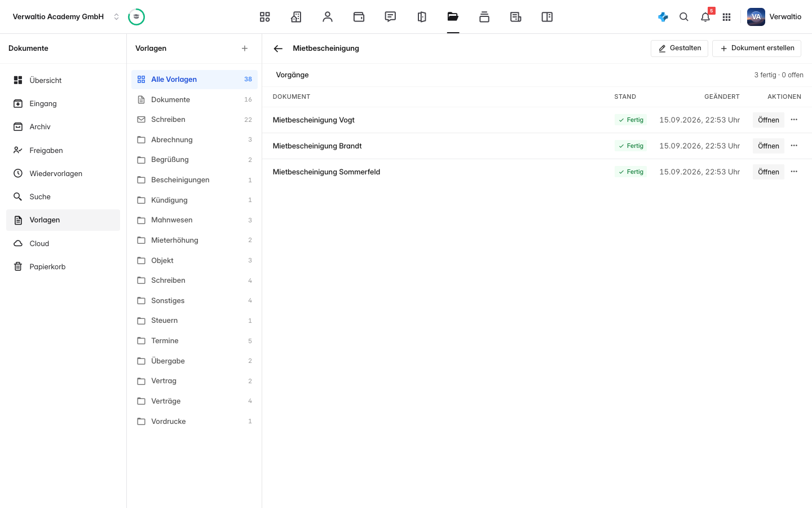Select the Übergabe template folder
This screenshot has width=812, height=508.
(195, 361)
